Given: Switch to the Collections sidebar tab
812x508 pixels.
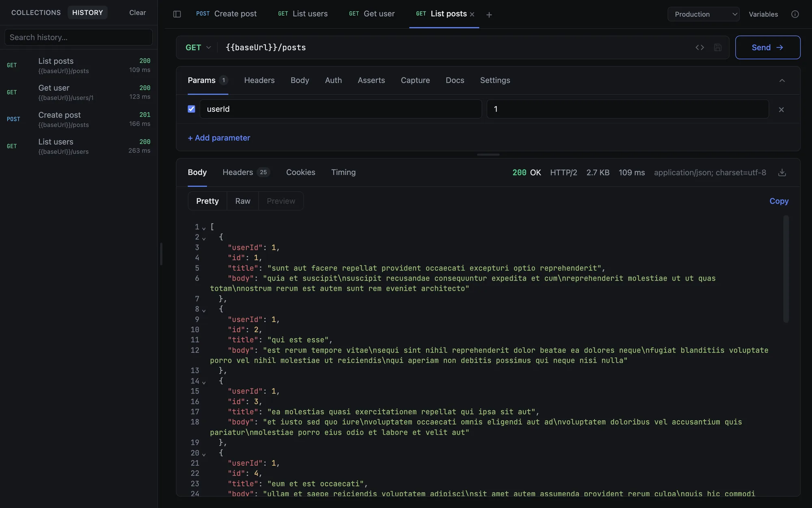Looking at the screenshot, I should tap(36, 13).
